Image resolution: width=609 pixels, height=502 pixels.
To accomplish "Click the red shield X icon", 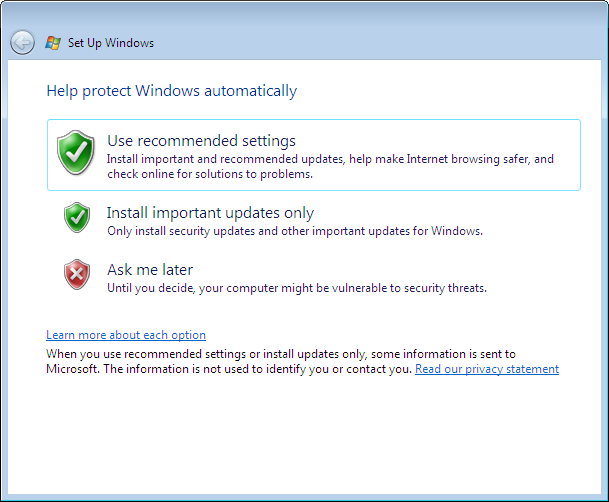I will point(77,274).
